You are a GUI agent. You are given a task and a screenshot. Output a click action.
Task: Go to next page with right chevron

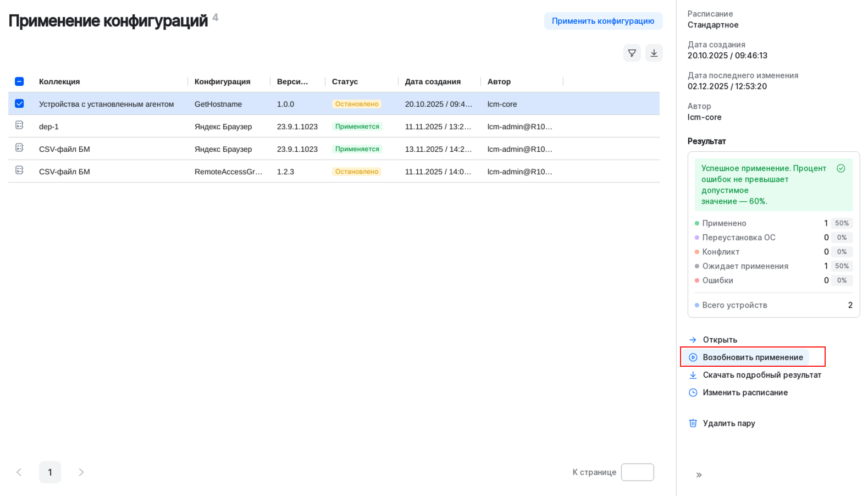[x=81, y=472]
